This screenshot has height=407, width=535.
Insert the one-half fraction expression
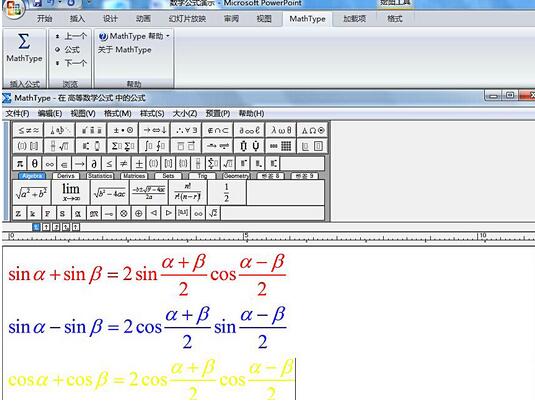226,192
